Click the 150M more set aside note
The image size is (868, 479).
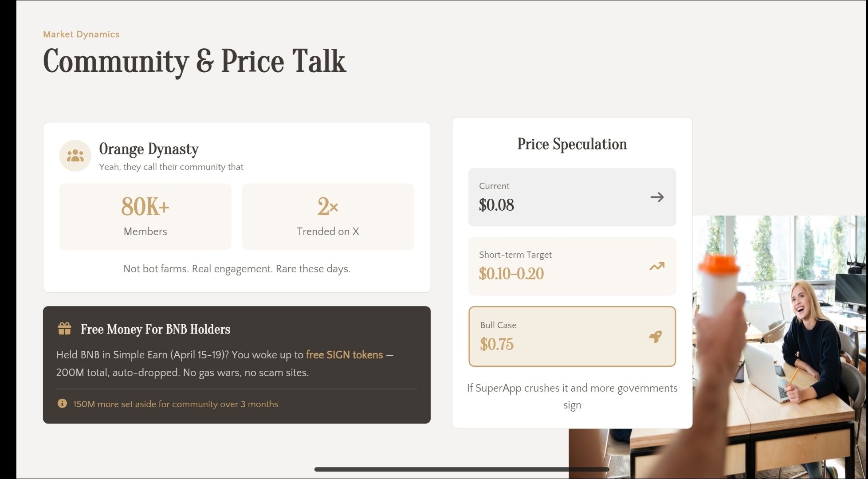[175, 404]
